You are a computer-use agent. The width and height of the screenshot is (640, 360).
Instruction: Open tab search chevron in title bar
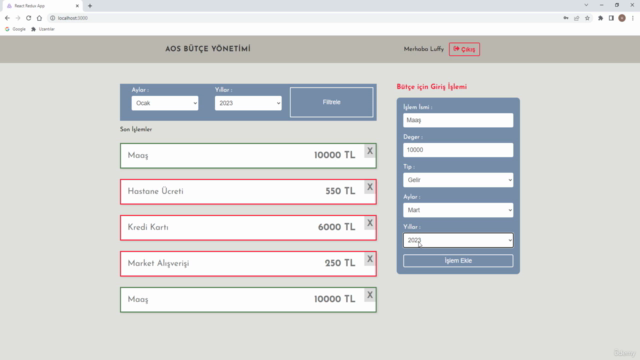click(x=586, y=5)
